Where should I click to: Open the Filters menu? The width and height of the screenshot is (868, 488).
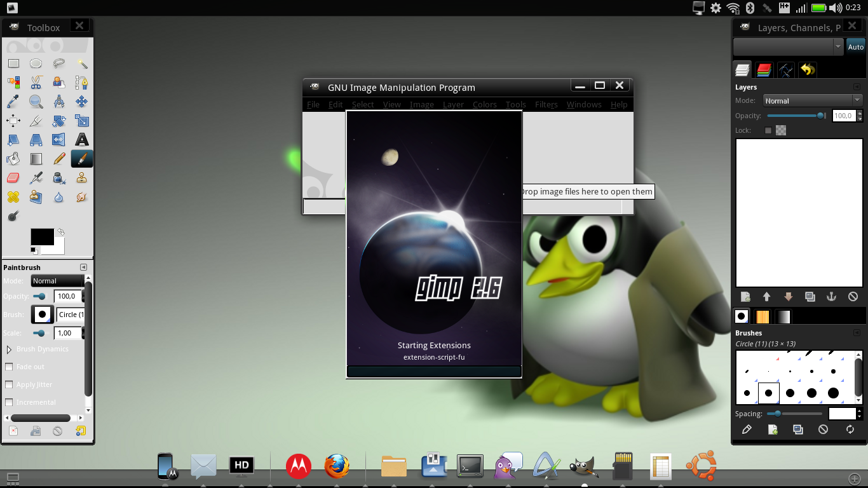546,104
